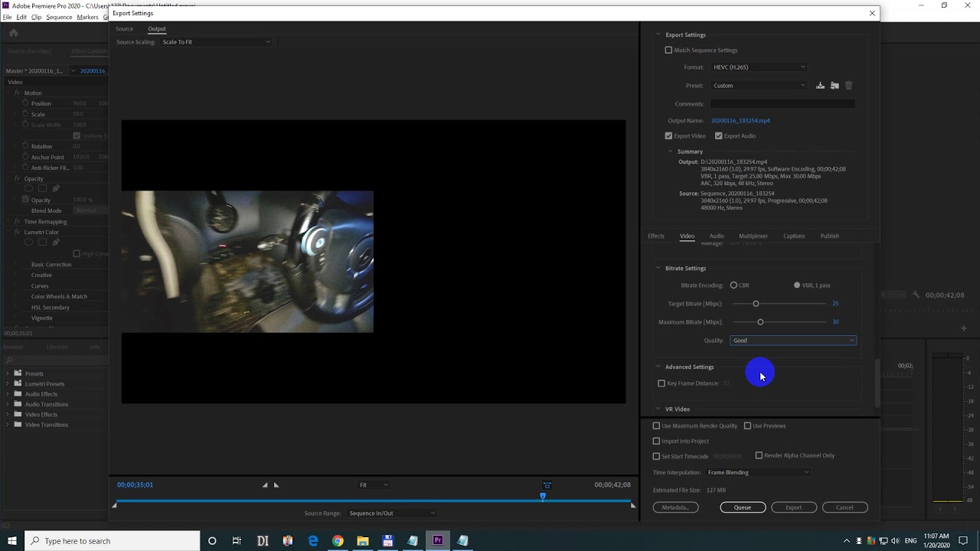Click the Maximum Bitrate slider handle
Image resolution: width=980 pixels, height=551 pixels.
760,322
